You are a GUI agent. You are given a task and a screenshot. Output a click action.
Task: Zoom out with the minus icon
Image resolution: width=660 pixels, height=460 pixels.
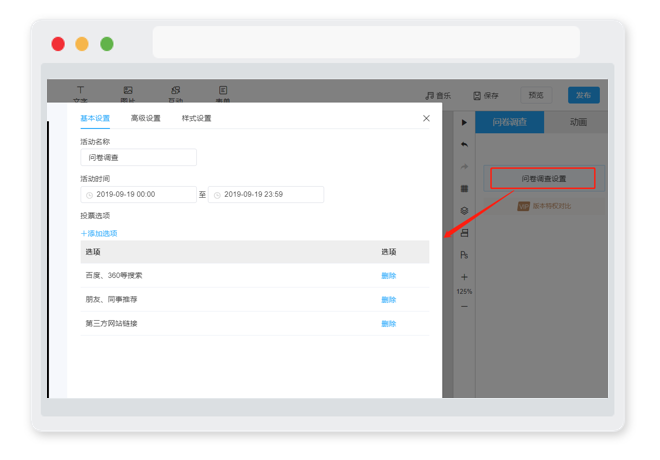(464, 306)
